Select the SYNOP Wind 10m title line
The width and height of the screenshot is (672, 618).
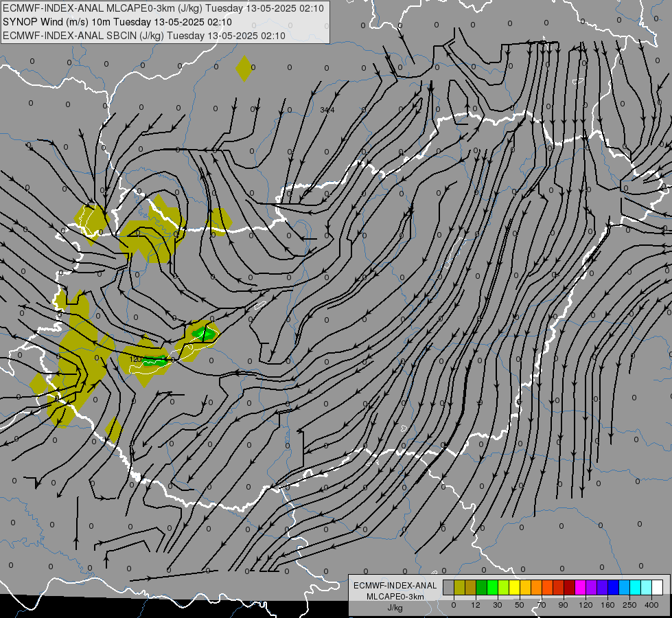117,22
